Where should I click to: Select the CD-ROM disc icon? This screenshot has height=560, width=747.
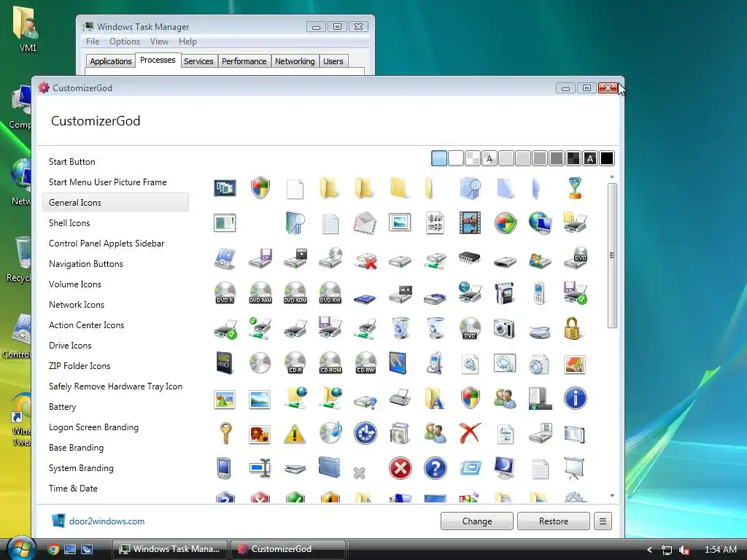coord(330,363)
